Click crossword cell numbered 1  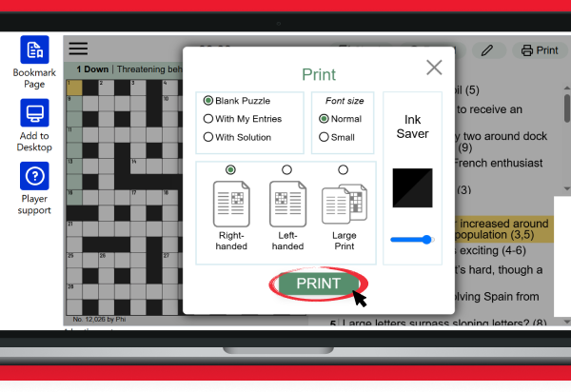74,88
